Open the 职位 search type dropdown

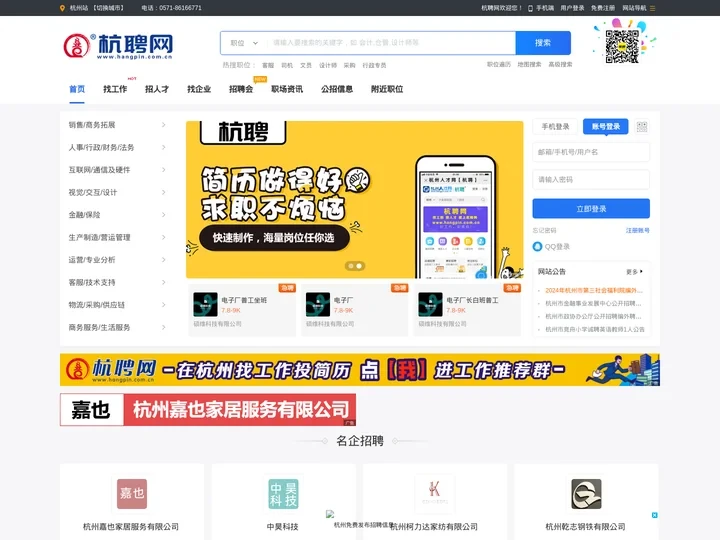coord(244,43)
